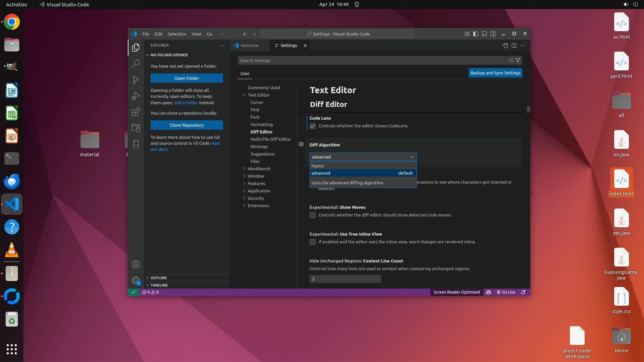Enable Use True Inline View checkbox
The image size is (644, 362).
313,242
